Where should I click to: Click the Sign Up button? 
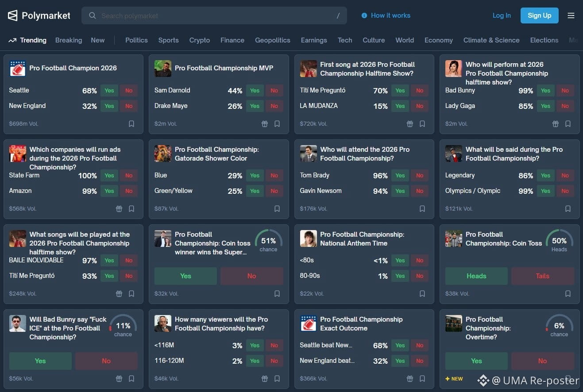[x=540, y=15]
